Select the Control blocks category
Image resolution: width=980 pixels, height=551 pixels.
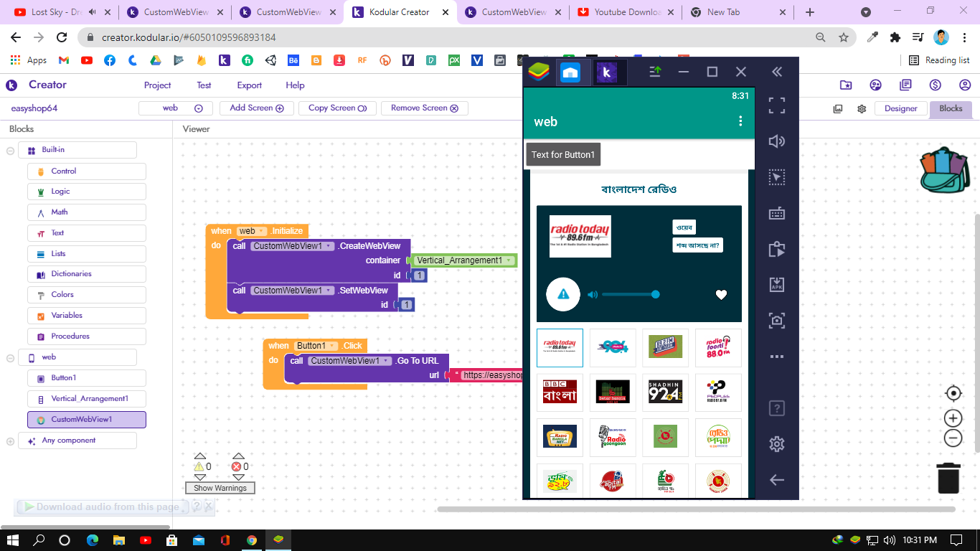click(x=87, y=171)
